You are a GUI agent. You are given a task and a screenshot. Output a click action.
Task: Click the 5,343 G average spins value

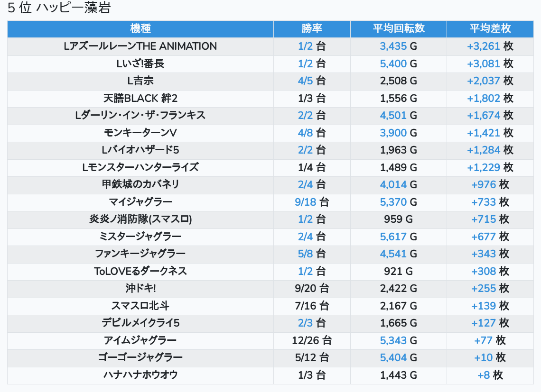pyautogui.click(x=399, y=341)
